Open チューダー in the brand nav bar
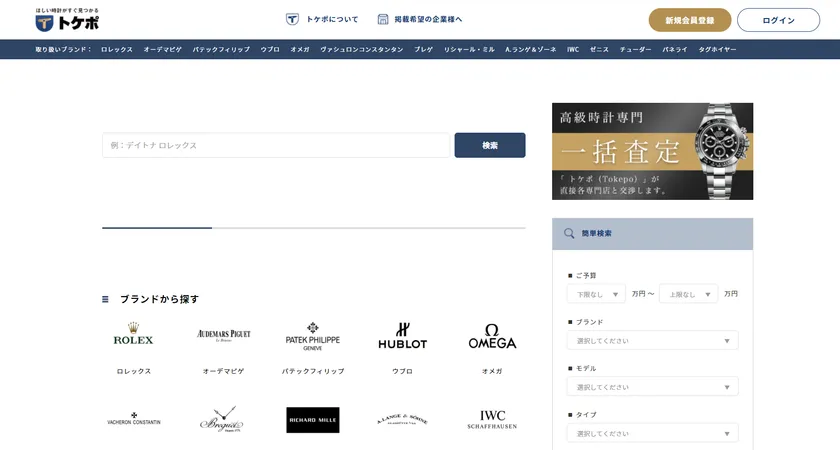Viewport: 840px width, 450px height. (635, 49)
